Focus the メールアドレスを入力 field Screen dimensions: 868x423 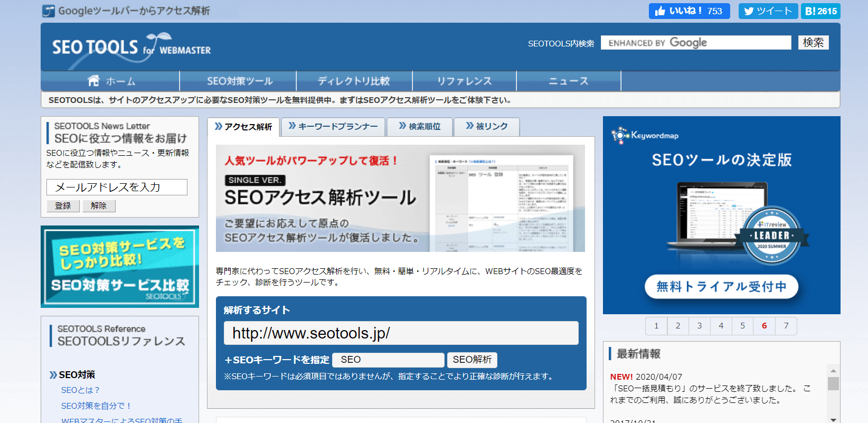117,187
